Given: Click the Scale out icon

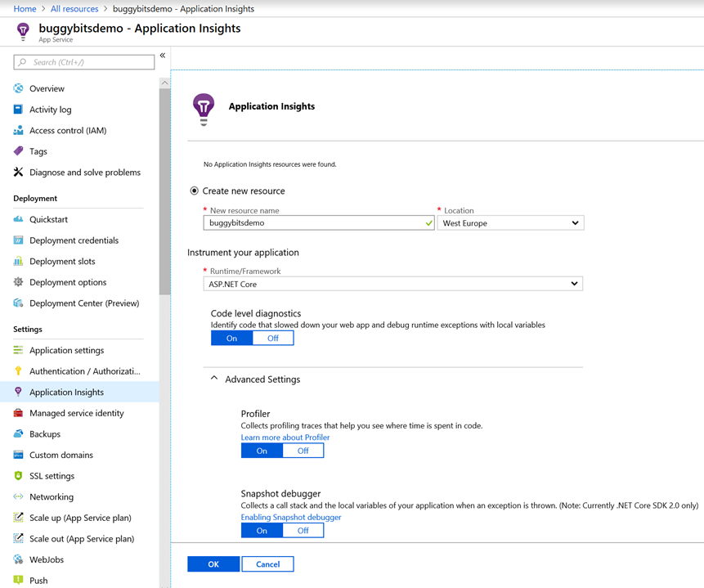Looking at the screenshot, I should pos(18,538).
